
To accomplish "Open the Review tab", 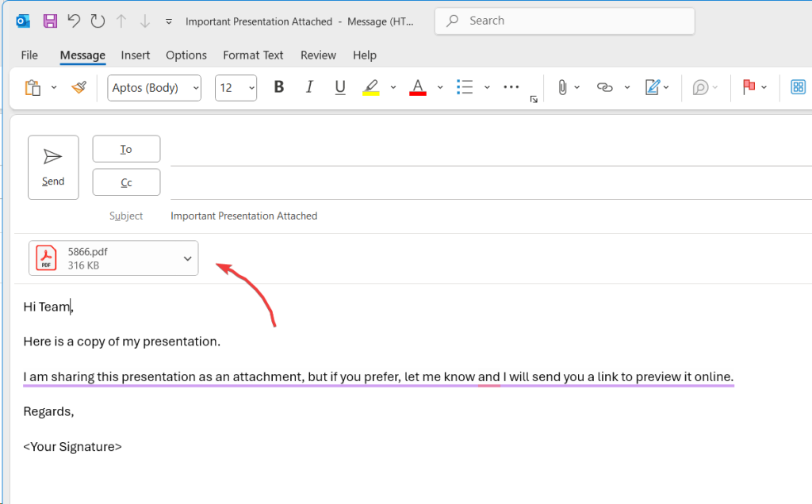I will pyautogui.click(x=318, y=55).
